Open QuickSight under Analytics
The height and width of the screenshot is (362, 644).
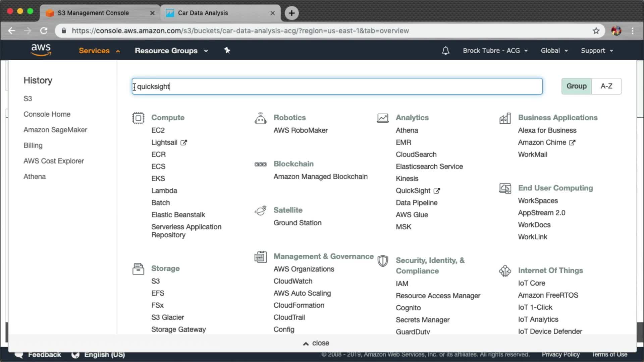(413, 191)
